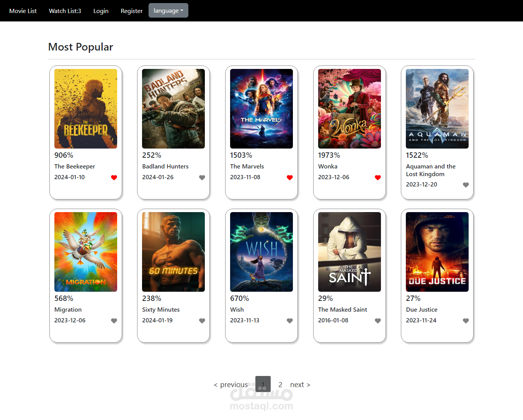Select the 'Migration' title text
This screenshot has width=523, height=420.
pyautogui.click(x=68, y=310)
